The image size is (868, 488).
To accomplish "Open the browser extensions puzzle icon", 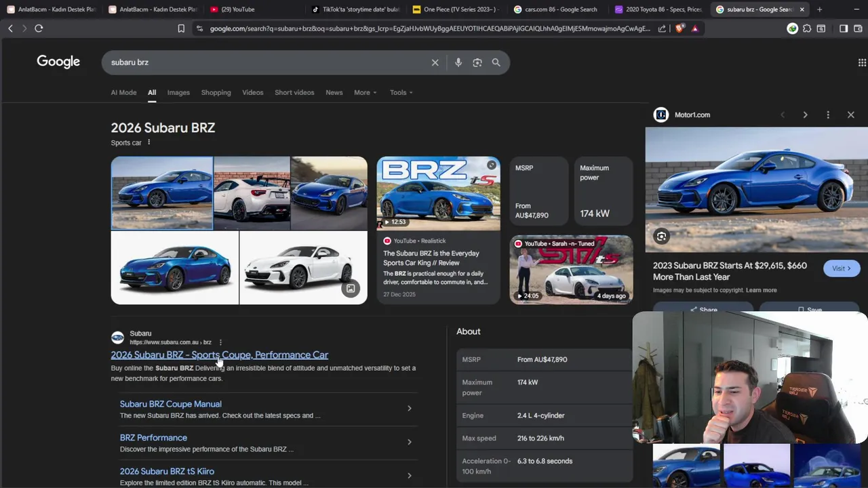I will [807, 28].
